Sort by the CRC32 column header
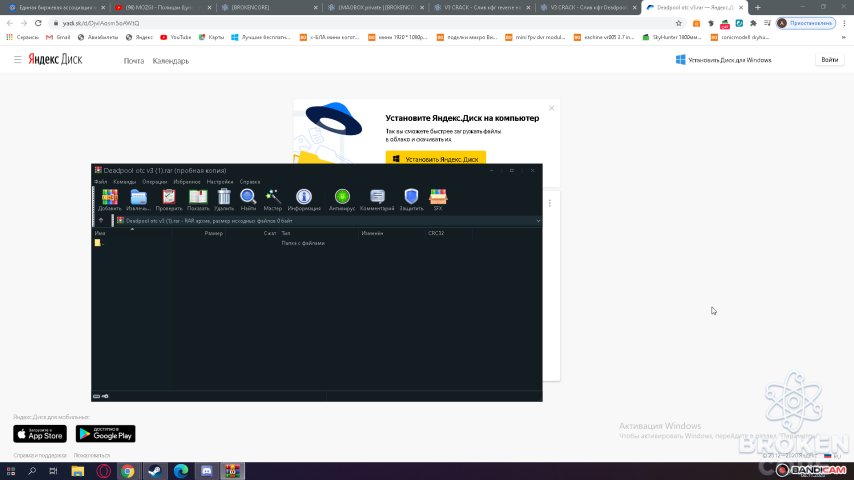 tap(436, 233)
